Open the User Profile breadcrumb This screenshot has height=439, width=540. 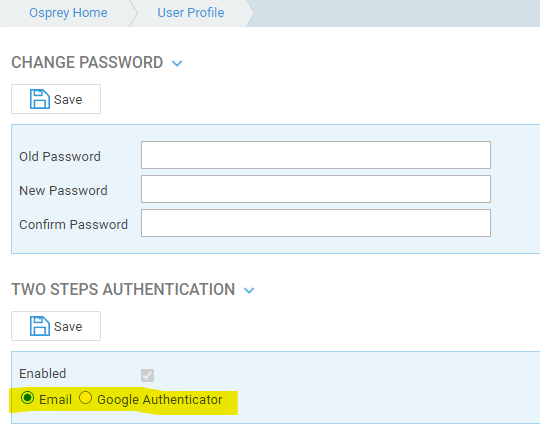[x=191, y=13]
